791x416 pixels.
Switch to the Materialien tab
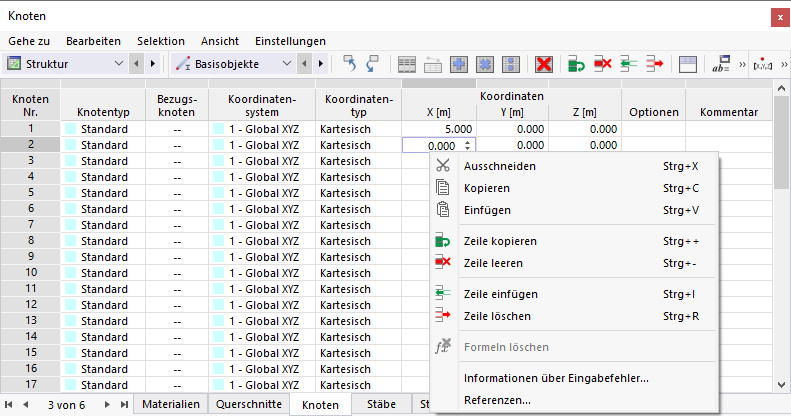click(x=171, y=404)
